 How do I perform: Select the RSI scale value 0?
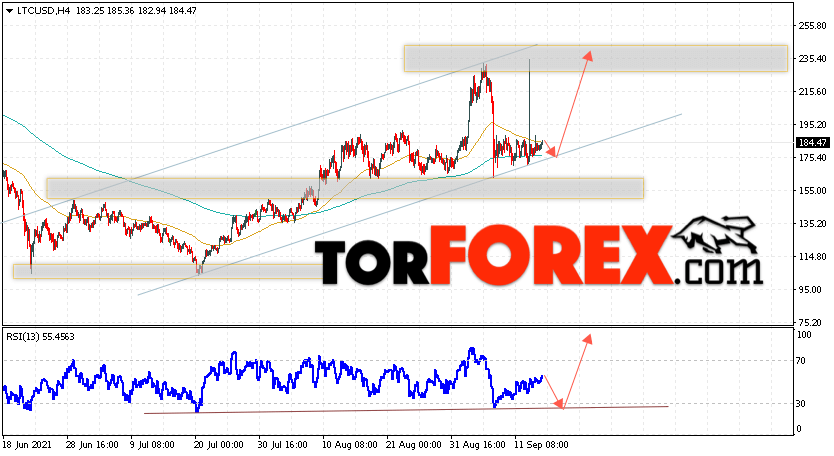(x=799, y=429)
